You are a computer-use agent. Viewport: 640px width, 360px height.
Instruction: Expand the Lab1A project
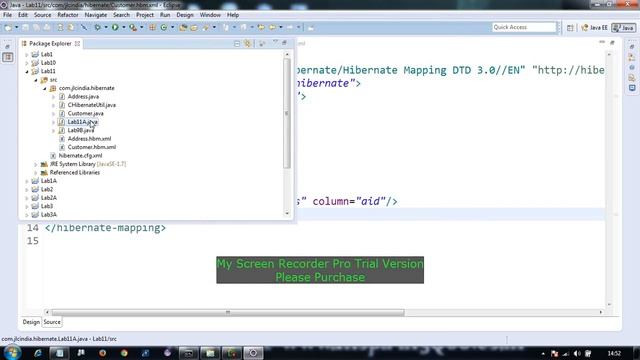coord(27,181)
